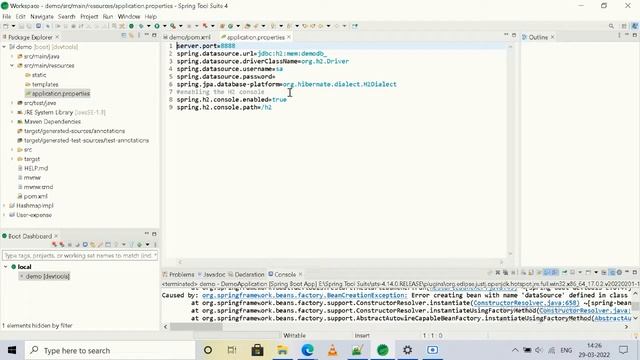Open the Navigate menu
Screen dimensions: 640x360
[x=42, y=17]
